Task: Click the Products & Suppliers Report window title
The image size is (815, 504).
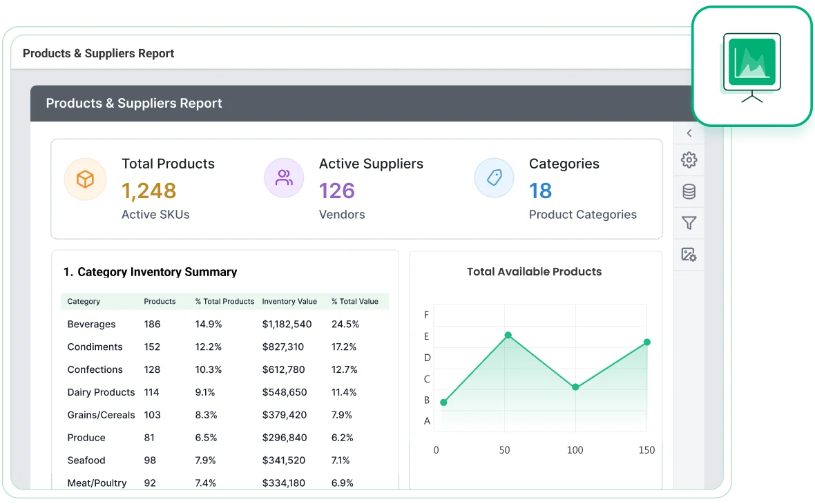Action: click(98, 54)
